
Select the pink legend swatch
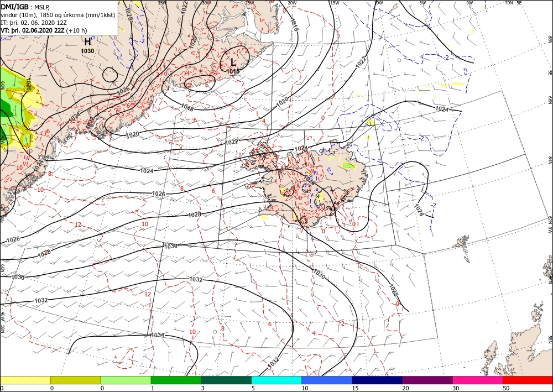coord(478,380)
